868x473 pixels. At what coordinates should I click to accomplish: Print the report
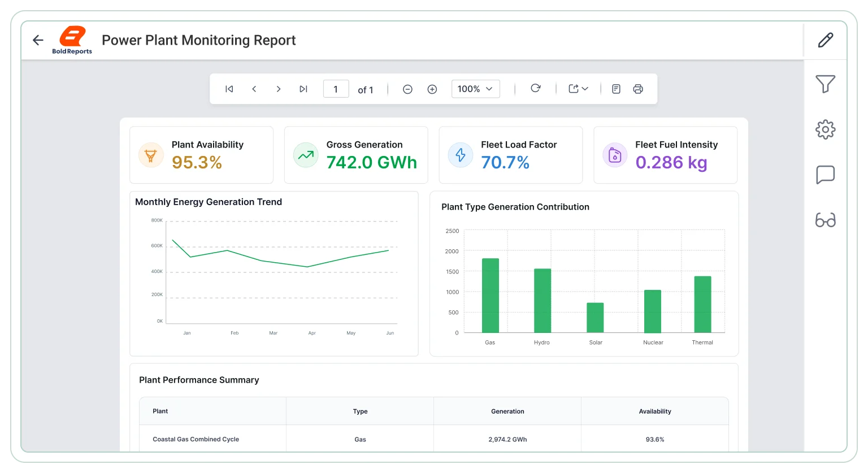638,89
